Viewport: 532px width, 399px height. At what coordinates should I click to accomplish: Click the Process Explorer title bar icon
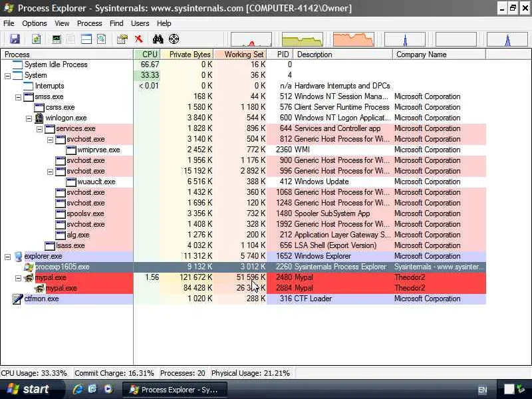(x=8, y=8)
